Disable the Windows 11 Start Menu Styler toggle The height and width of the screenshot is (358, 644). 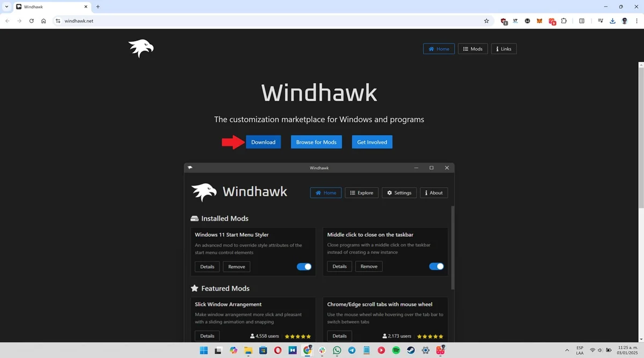(304, 266)
